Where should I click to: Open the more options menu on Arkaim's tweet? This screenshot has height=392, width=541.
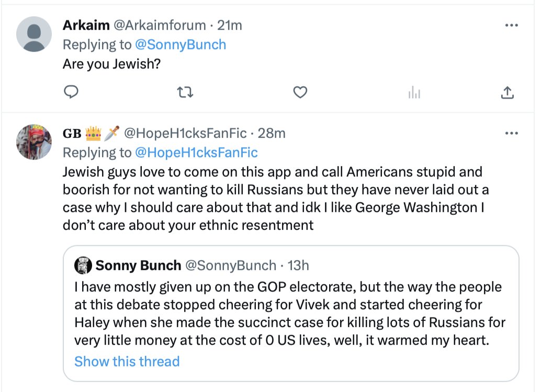[511, 26]
